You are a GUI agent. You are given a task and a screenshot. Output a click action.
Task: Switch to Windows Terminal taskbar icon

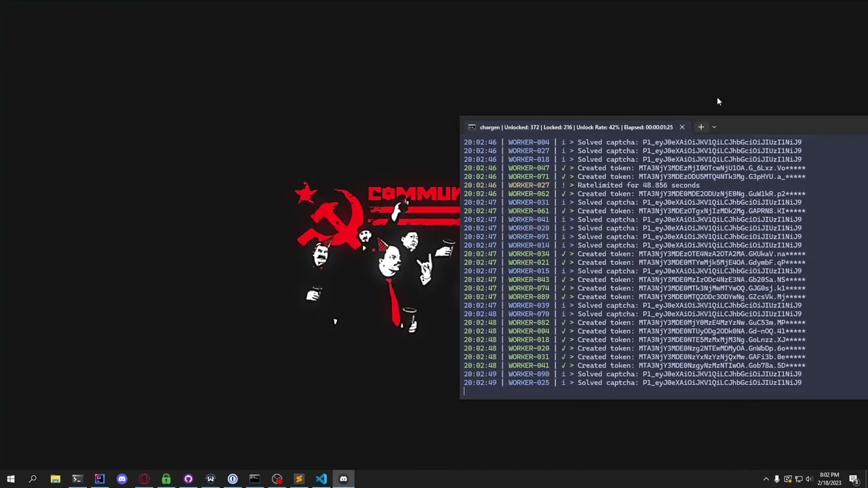tap(77, 479)
